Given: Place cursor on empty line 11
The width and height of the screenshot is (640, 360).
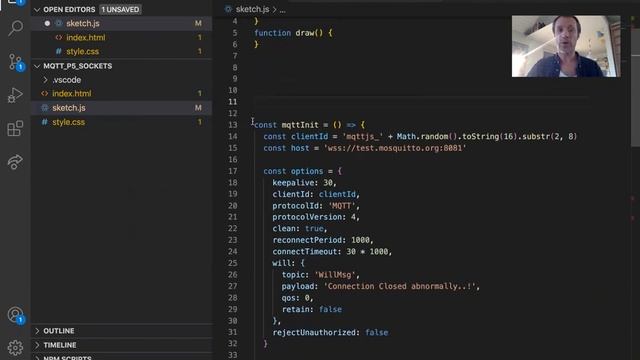Looking at the screenshot, I should pos(420,102).
